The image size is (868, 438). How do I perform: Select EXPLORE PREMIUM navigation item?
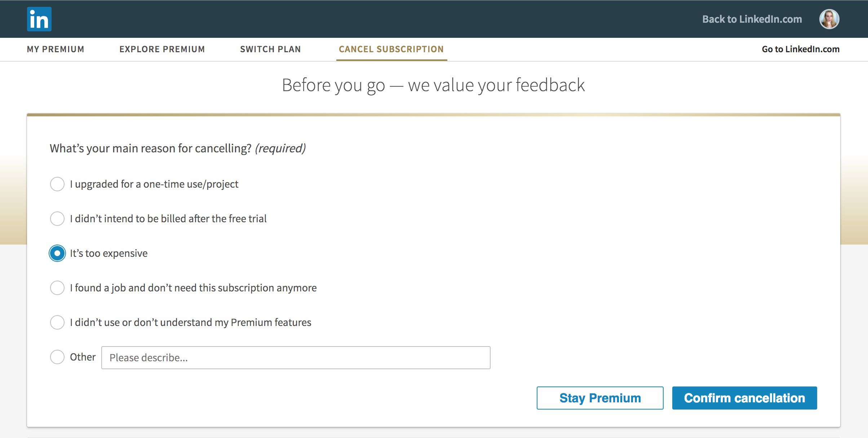162,49
